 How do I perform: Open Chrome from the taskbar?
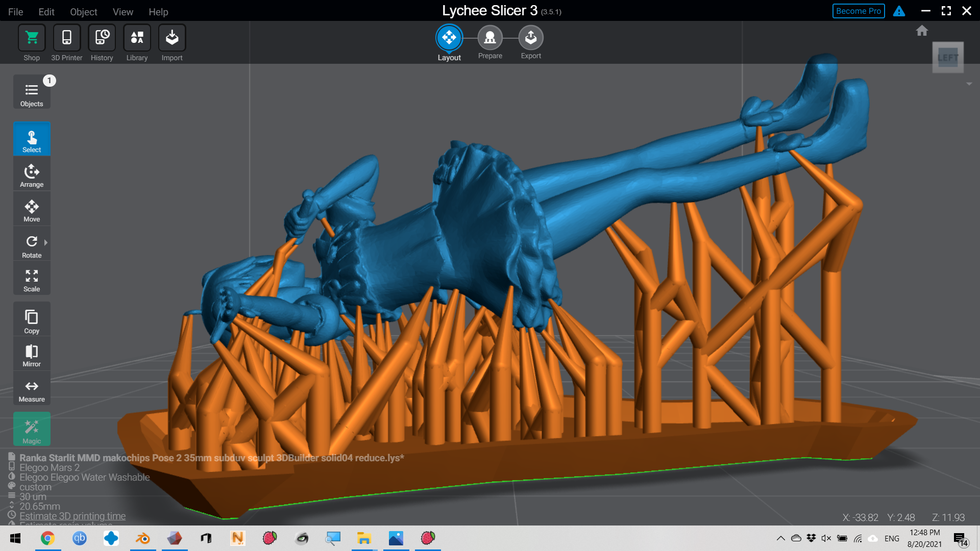pos(48,538)
